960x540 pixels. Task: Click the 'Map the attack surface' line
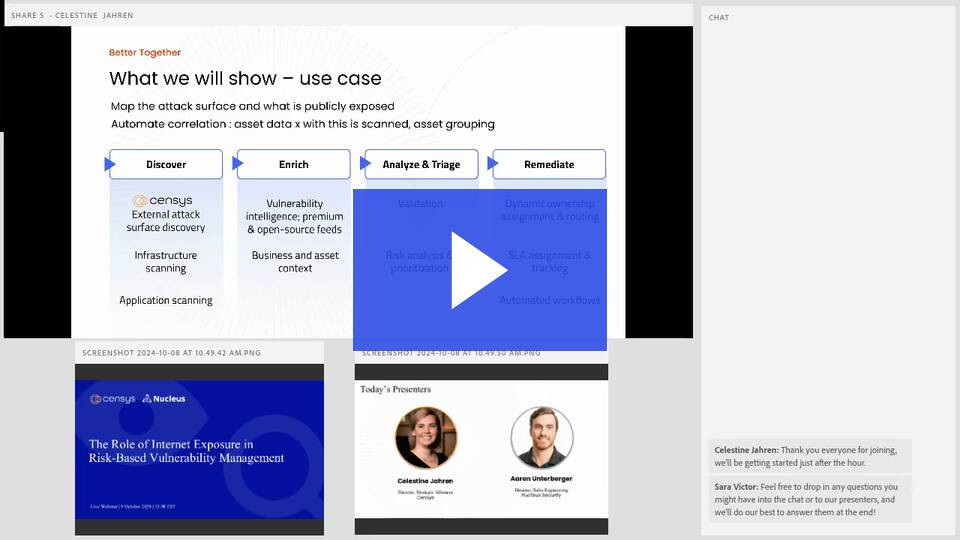point(252,106)
